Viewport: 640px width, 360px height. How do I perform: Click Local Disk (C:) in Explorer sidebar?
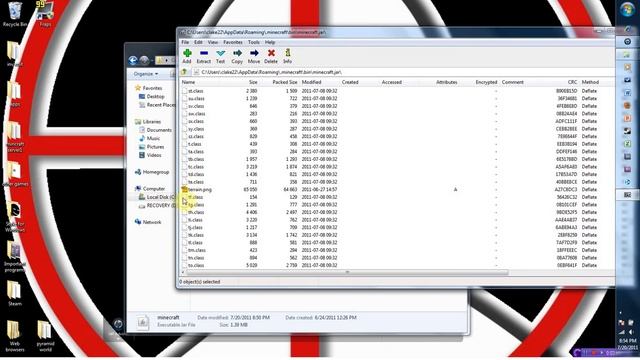coord(160,197)
